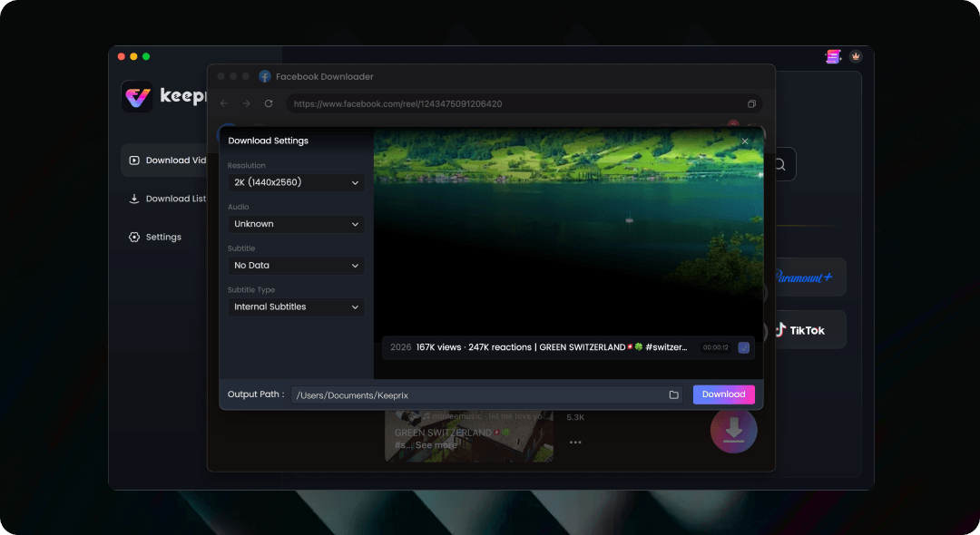This screenshot has height=535, width=980.
Task: Click the Facebook reel URL address field
Action: pyautogui.click(x=524, y=103)
